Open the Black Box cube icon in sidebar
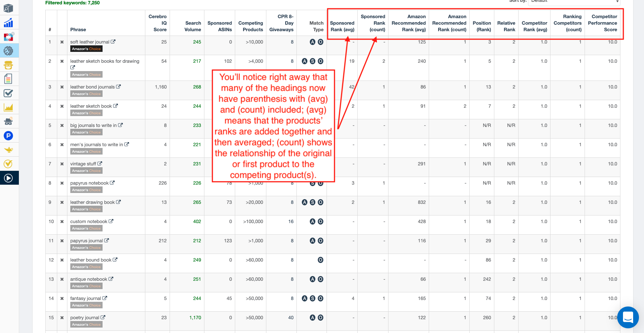 (x=8, y=8)
